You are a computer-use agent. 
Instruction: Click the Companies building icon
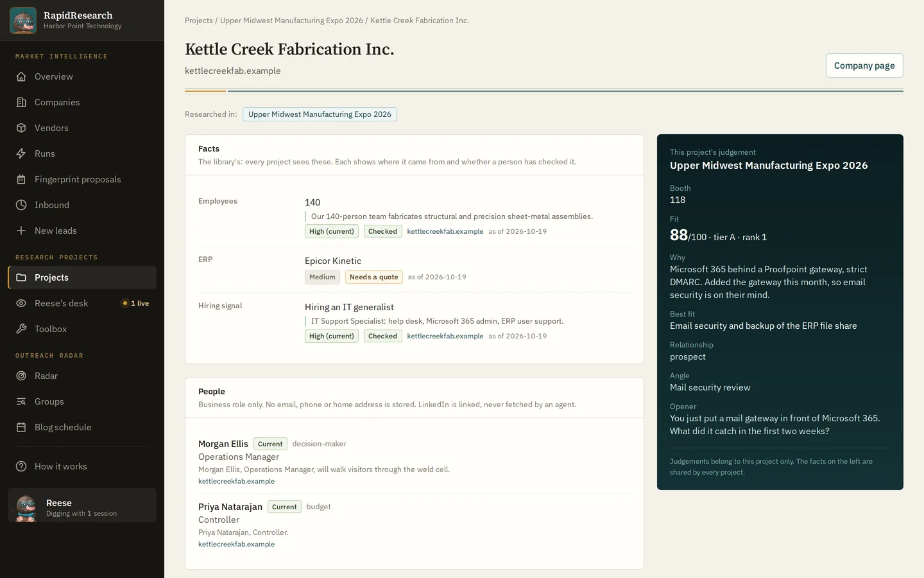pos(21,102)
